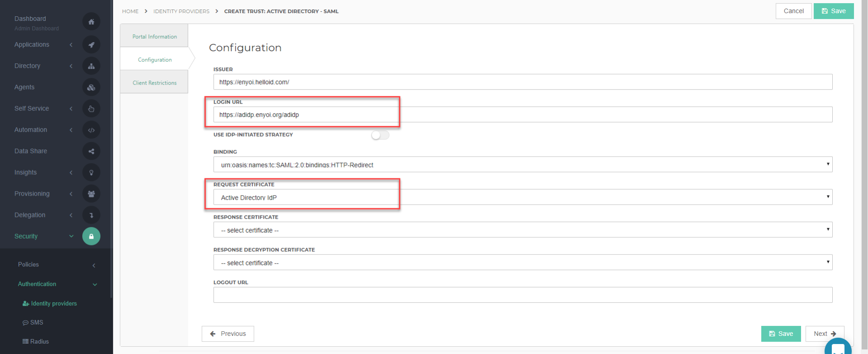Click the Delegation arrow icon
The image size is (868, 354).
pos(91,215)
